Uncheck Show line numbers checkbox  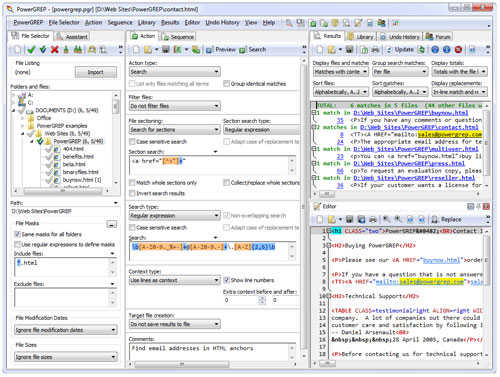pos(227,280)
